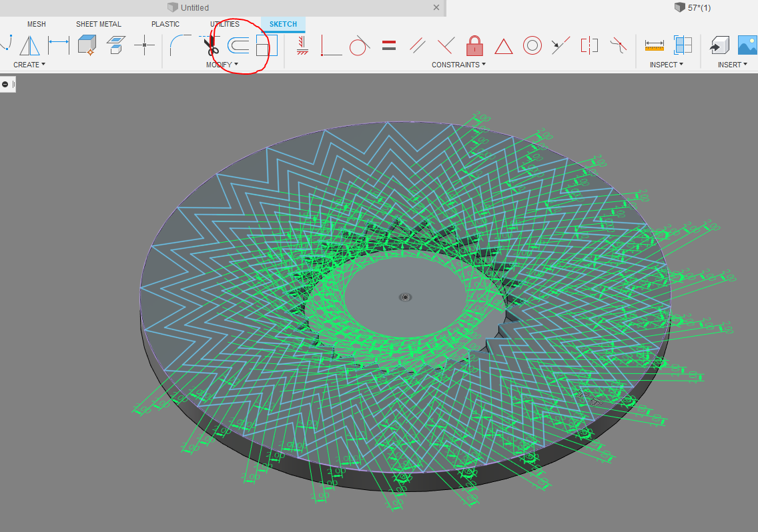This screenshot has width=758, height=532.
Task: Insert a Canvas using the image icon
Action: point(748,45)
